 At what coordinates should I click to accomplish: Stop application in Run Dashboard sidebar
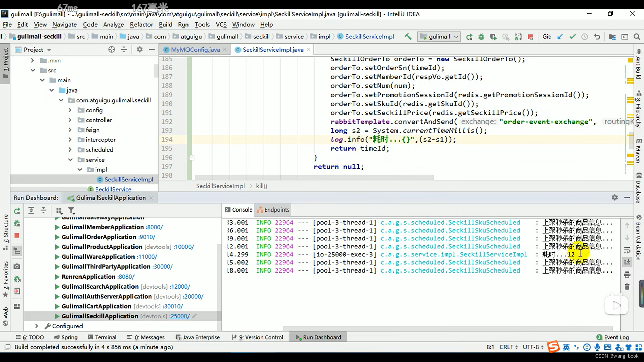tap(17, 235)
